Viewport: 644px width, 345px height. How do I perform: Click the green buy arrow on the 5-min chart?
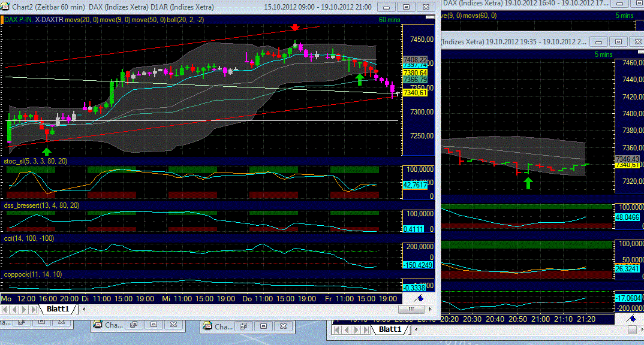click(x=528, y=183)
